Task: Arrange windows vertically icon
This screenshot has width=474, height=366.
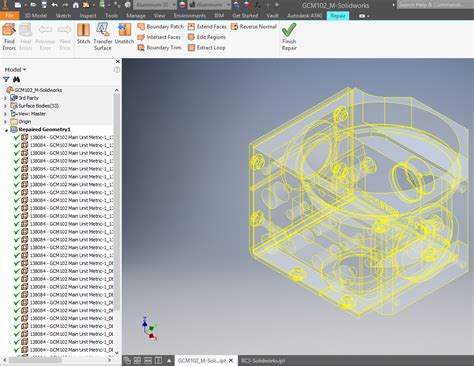Action: (158, 361)
